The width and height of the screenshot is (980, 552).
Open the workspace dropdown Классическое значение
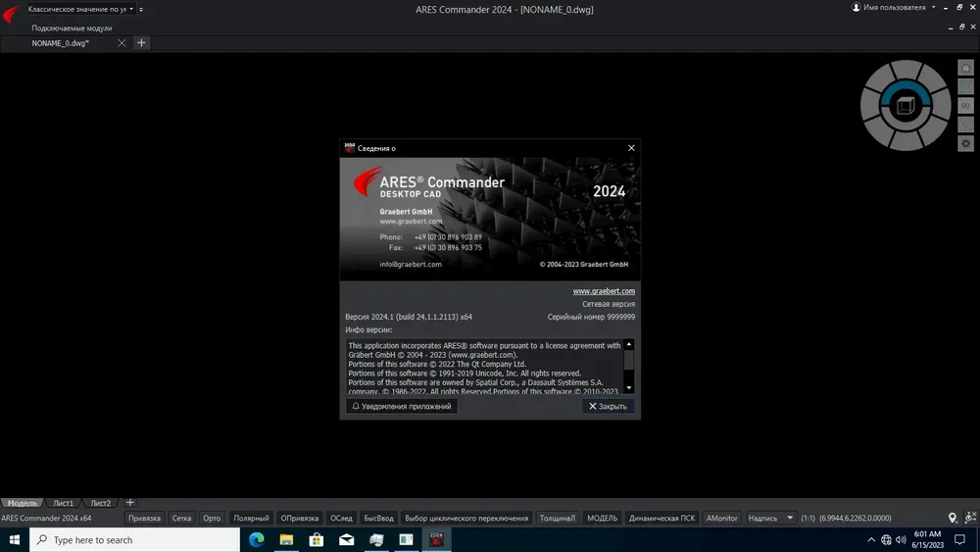coord(80,10)
